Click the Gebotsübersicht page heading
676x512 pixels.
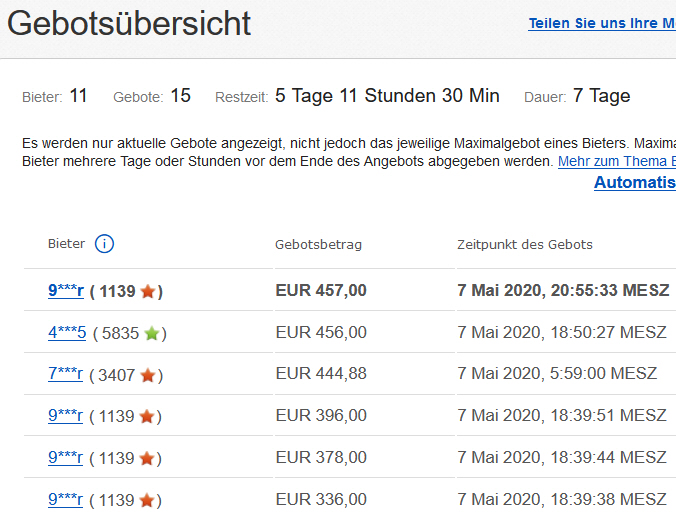130,24
